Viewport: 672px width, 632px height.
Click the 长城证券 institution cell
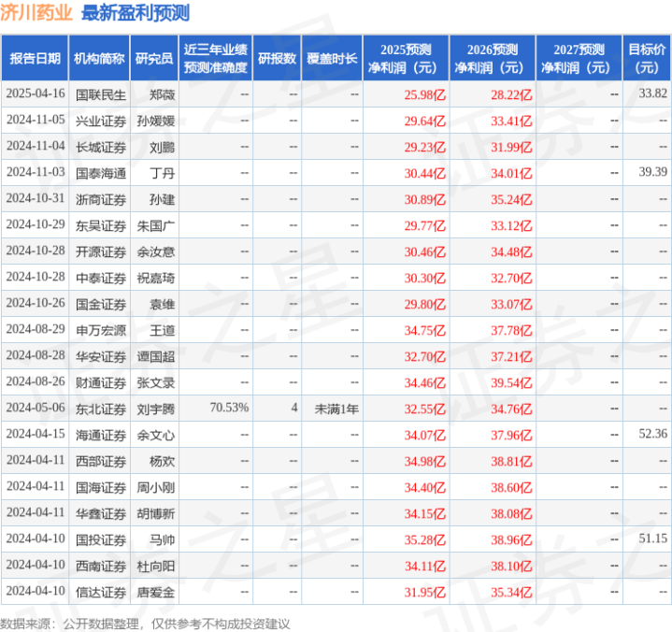tap(101, 148)
